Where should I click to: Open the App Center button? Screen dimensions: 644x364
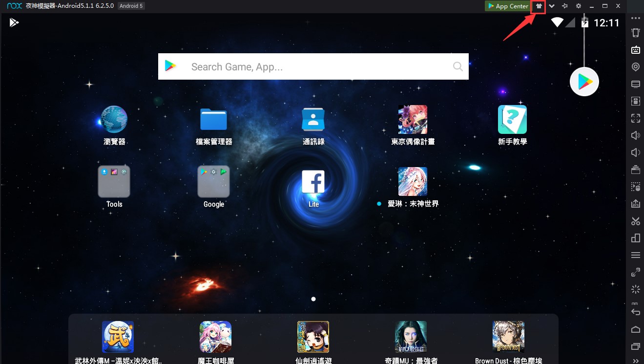click(508, 6)
